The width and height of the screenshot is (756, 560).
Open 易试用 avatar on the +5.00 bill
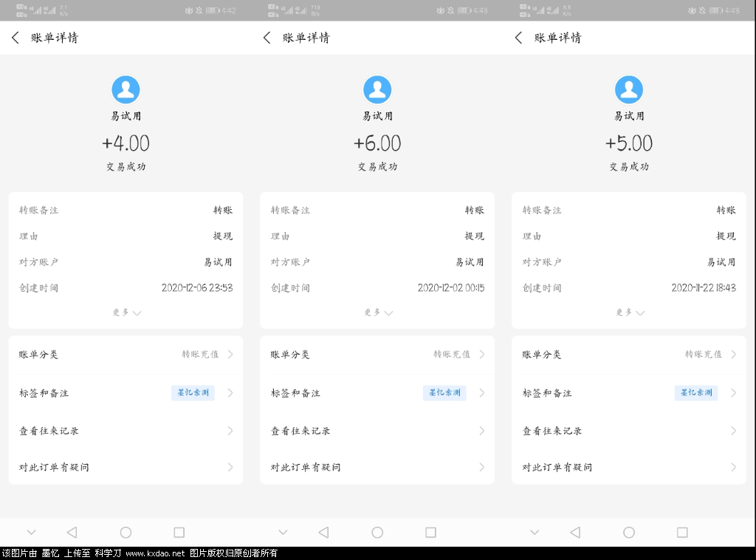629,89
